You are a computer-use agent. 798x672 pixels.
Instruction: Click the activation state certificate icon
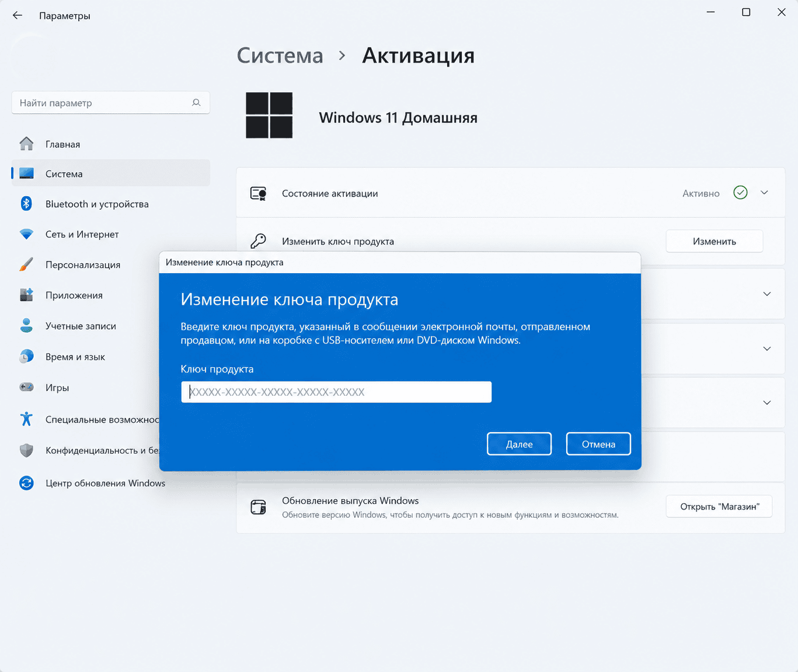tap(258, 193)
